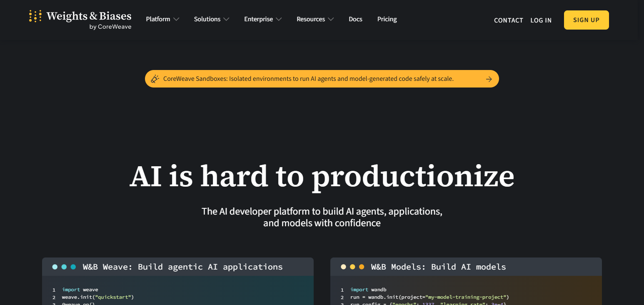644x305 pixels.
Task: Click the SIGN UP button
Action: pyautogui.click(x=586, y=20)
